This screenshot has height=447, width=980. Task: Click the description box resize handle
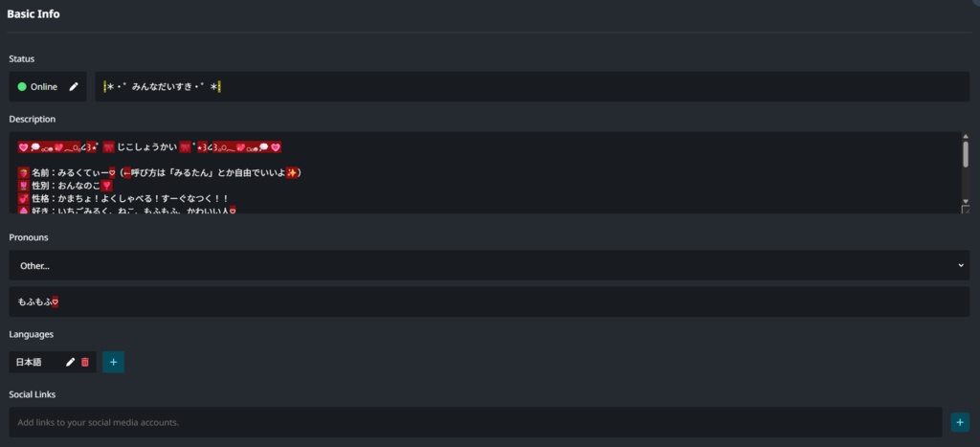pyautogui.click(x=965, y=210)
